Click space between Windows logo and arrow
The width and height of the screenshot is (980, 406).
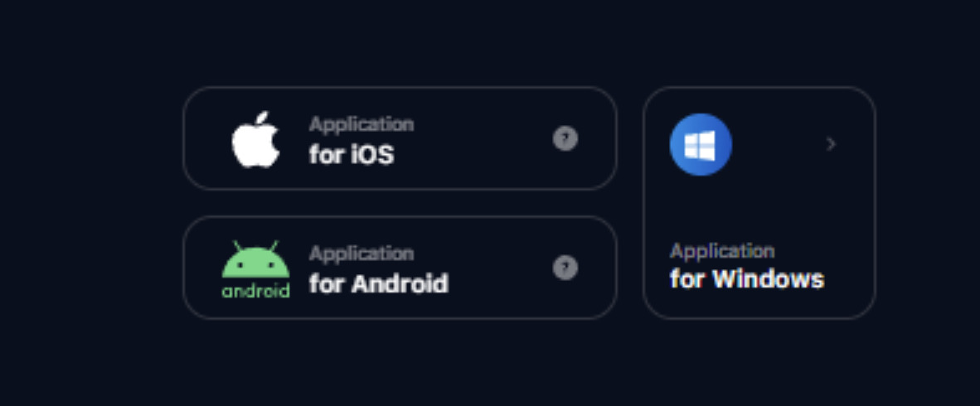[x=779, y=145]
